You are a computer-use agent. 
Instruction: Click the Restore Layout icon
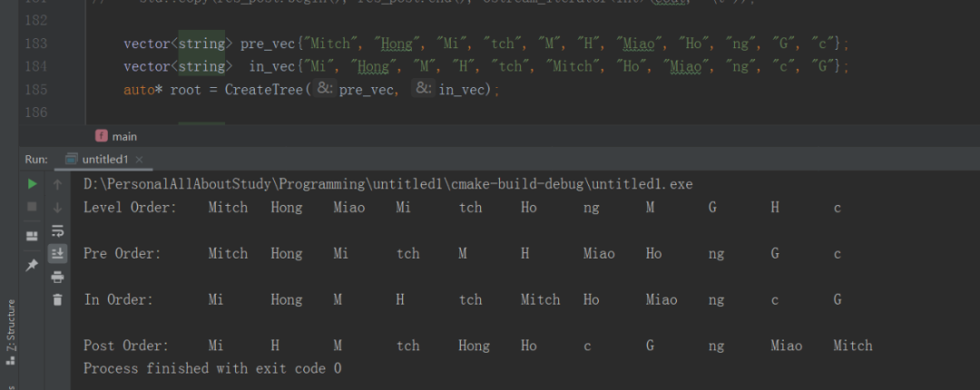33,236
